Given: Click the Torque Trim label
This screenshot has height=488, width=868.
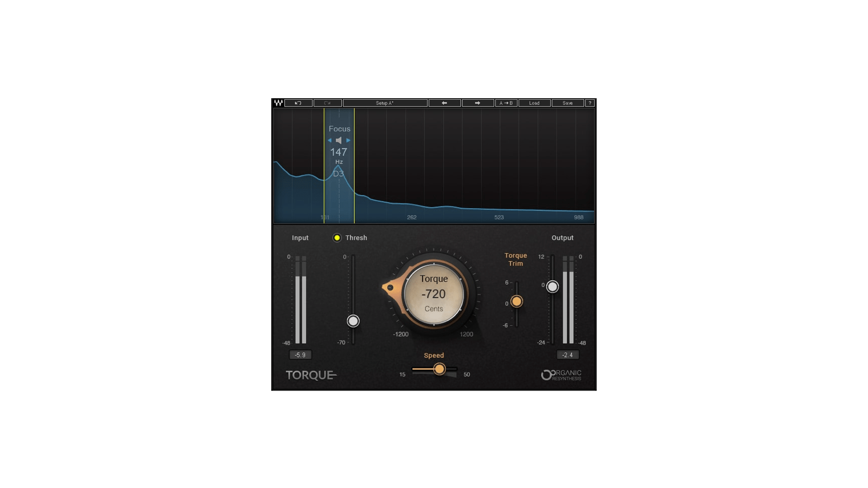Looking at the screenshot, I should point(516,260).
